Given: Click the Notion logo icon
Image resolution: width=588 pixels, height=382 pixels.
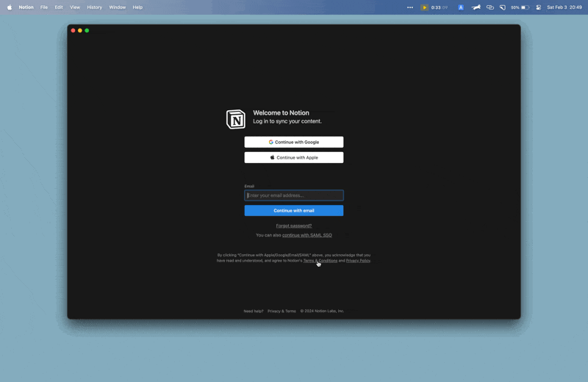Looking at the screenshot, I should pos(236,119).
